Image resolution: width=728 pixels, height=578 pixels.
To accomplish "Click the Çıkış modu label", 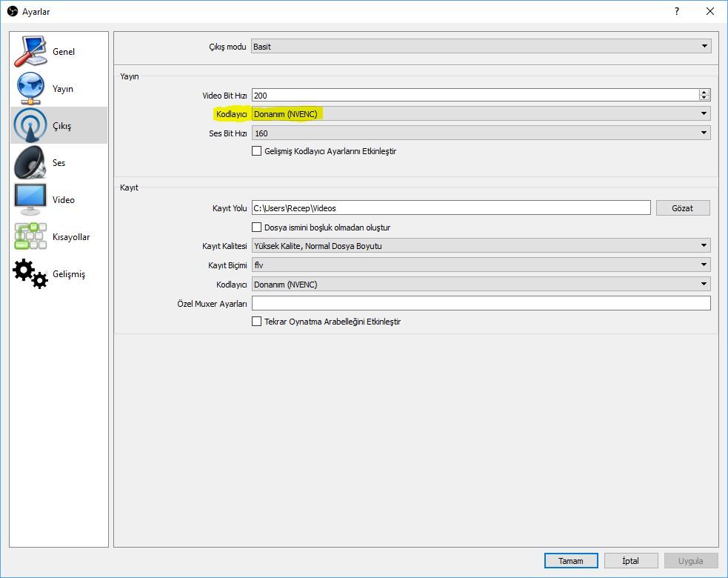I will click(x=227, y=47).
